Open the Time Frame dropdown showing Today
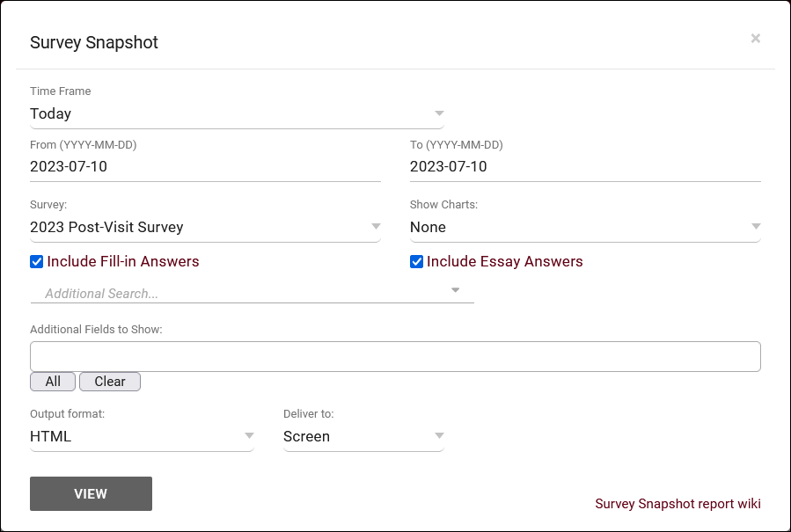Screen dimensions: 791x532 229,114
